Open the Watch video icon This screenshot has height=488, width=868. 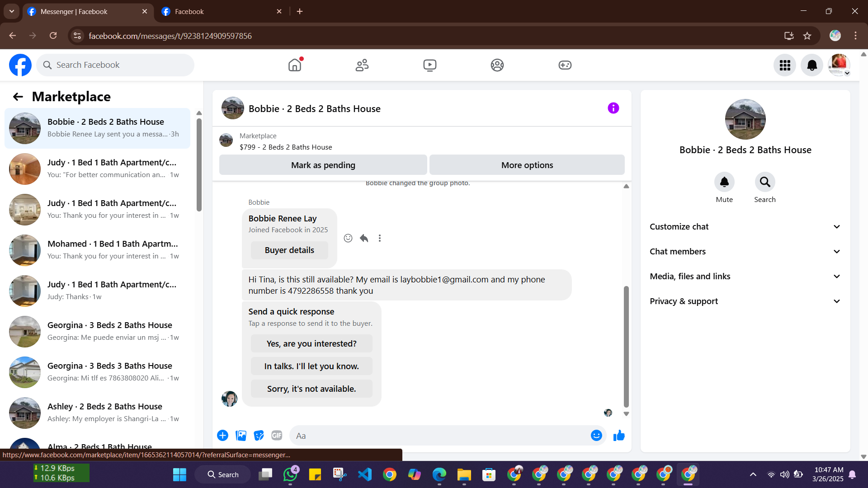(x=430, y=65)
